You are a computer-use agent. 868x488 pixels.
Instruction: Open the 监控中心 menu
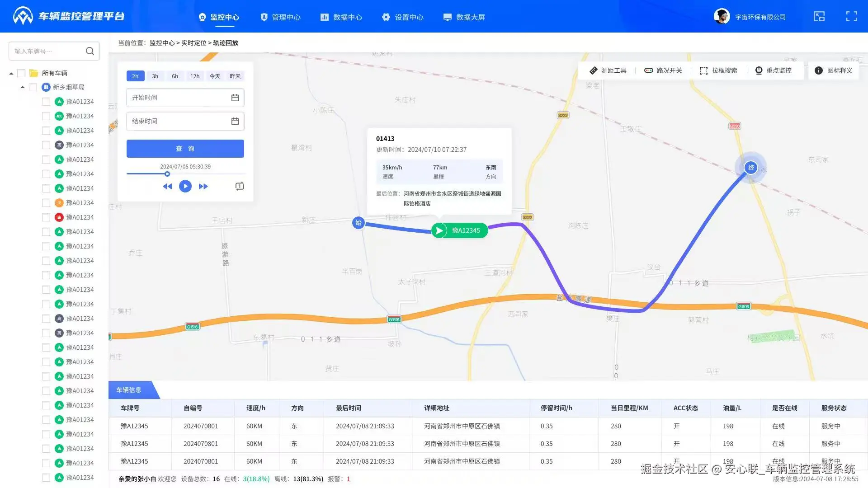(219, 17)
